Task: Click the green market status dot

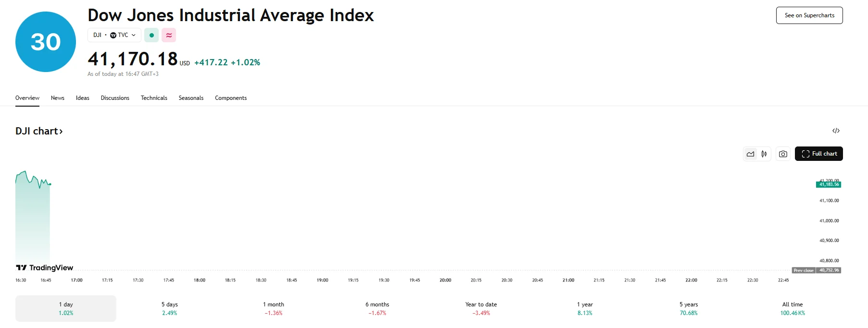Action: click(151, 35)
